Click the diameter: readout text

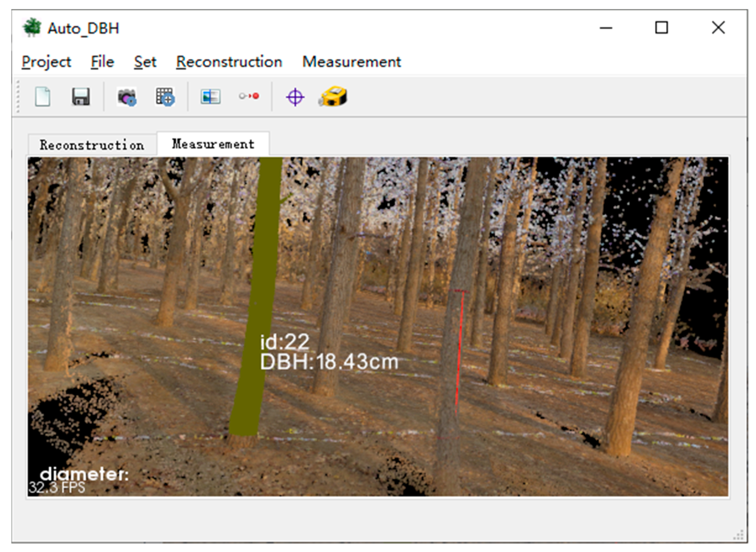[x=84, y=474]
